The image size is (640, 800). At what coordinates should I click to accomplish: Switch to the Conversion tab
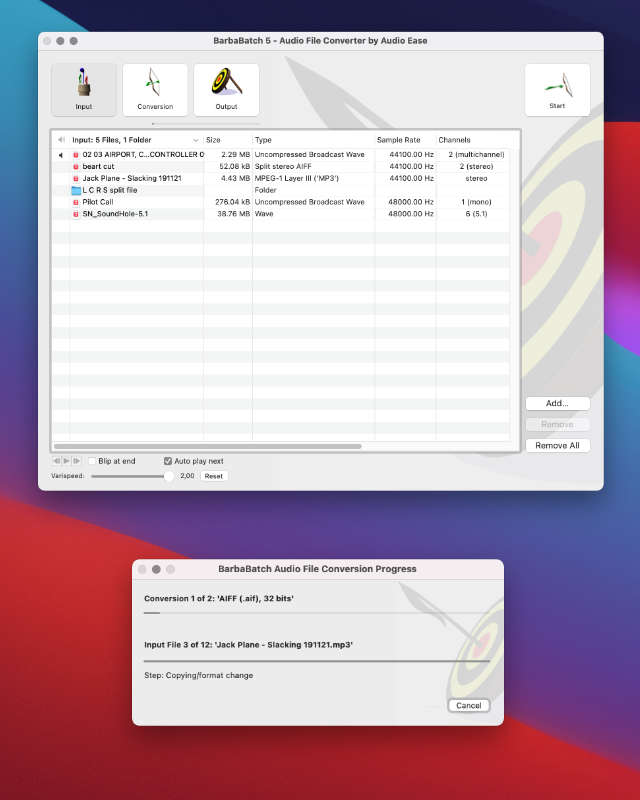(155, 89)
